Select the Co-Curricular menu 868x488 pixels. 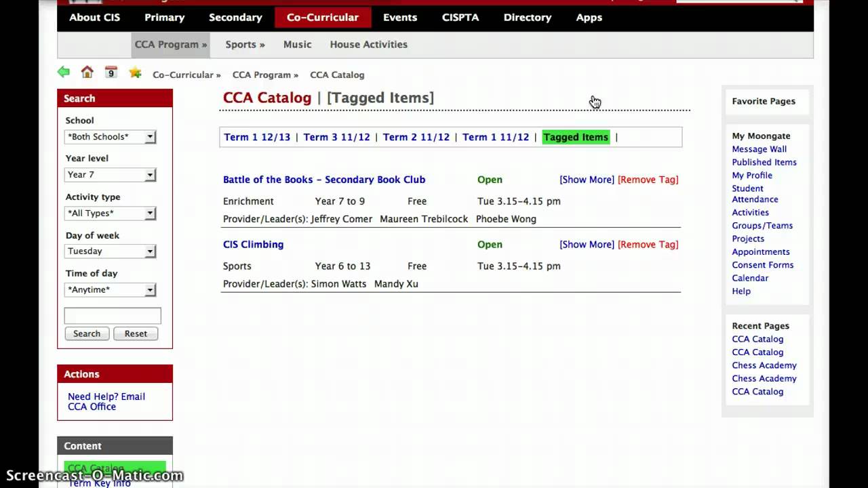click(323, 18)
